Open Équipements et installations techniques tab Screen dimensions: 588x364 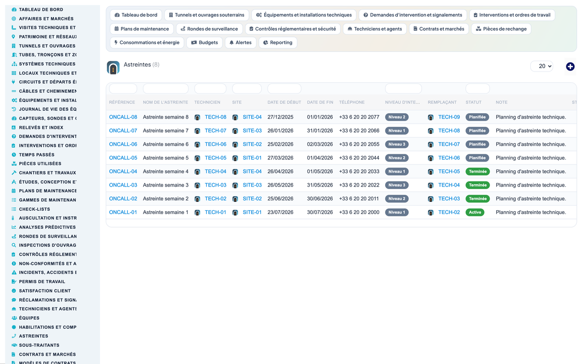304,15
